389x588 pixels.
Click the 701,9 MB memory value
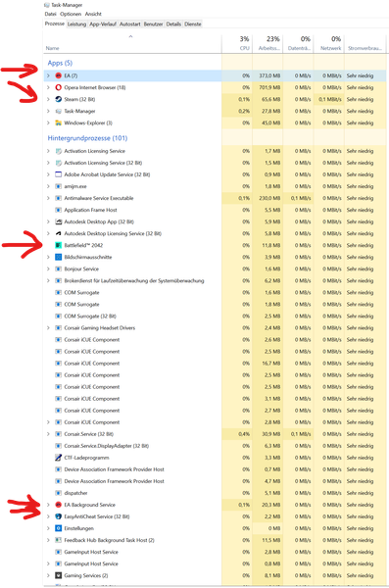point(269,87)
